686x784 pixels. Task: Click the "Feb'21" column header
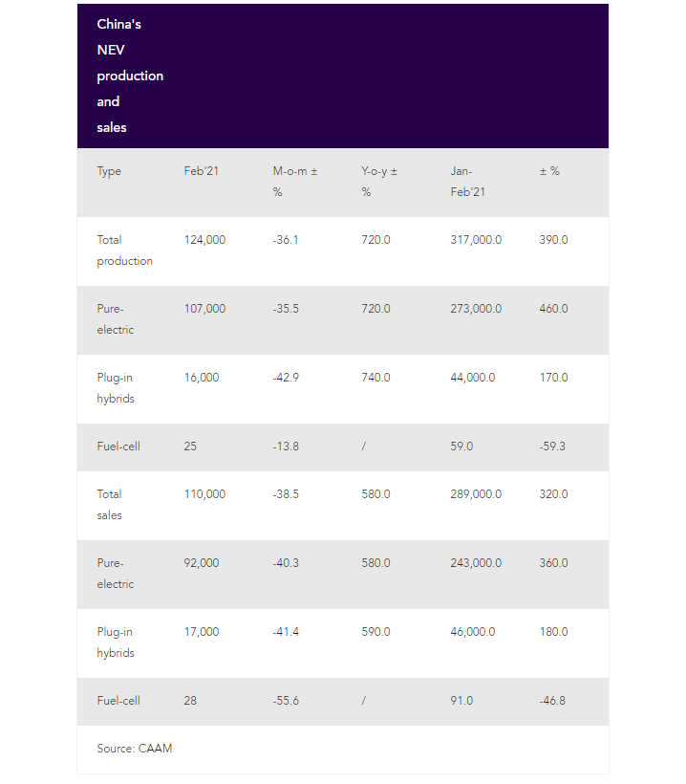pos(201,171)
